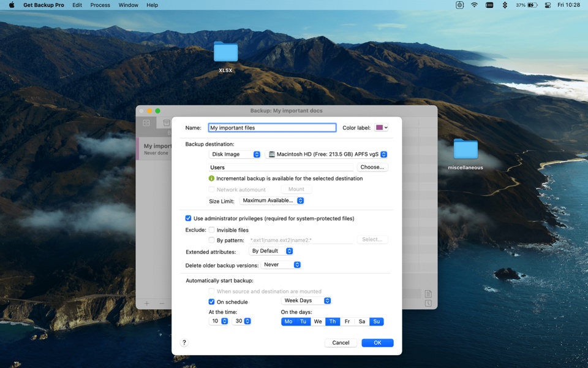Uncheck the On schedule checkbox

(212, 302)
